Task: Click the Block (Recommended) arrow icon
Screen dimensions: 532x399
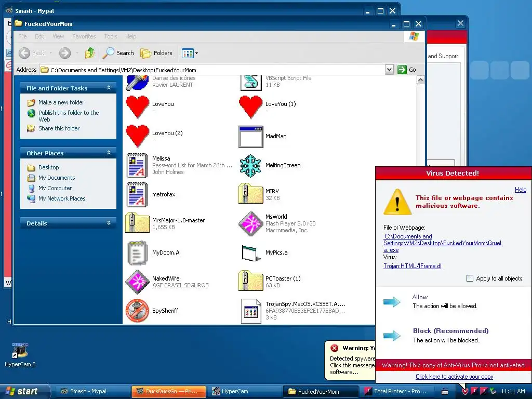Action: tap(392, 336)
